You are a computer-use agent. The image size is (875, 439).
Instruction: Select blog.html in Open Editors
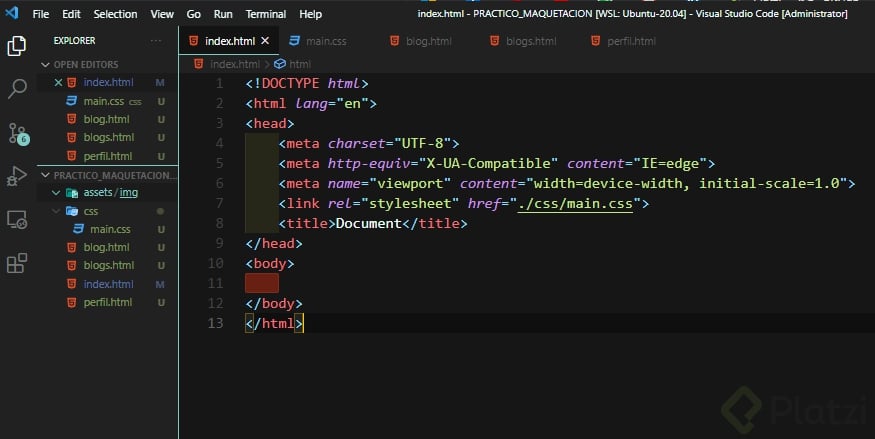(108, 119)
